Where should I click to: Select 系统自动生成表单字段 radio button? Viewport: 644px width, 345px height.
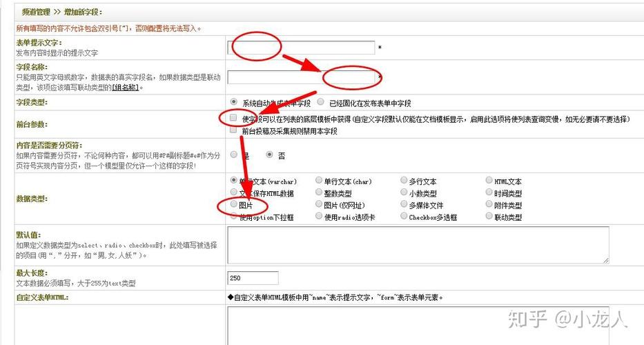coord(234,101)
